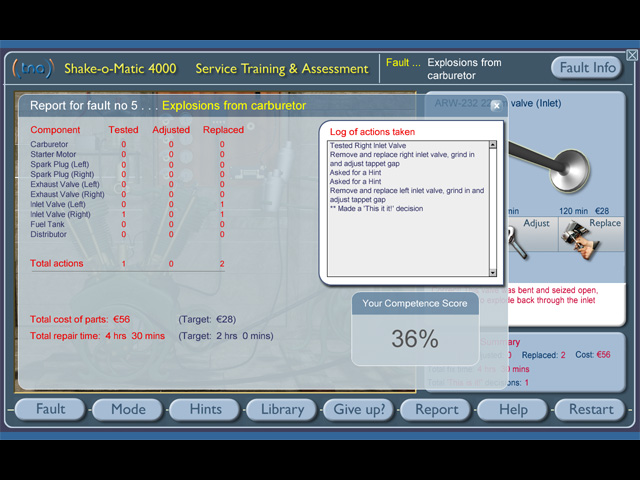This screenshot has height=480, width=640.
Task: Click the Restart button
Action: 591,409
